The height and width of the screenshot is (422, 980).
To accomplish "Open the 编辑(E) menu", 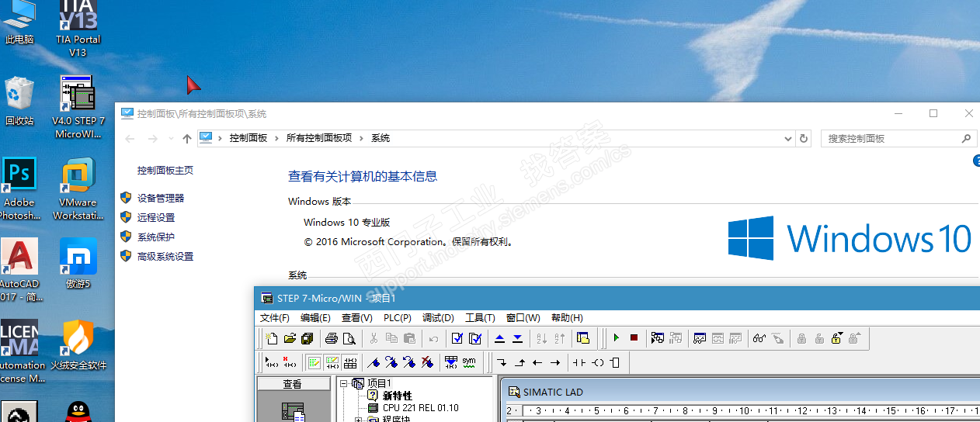I will coord(315,318).
